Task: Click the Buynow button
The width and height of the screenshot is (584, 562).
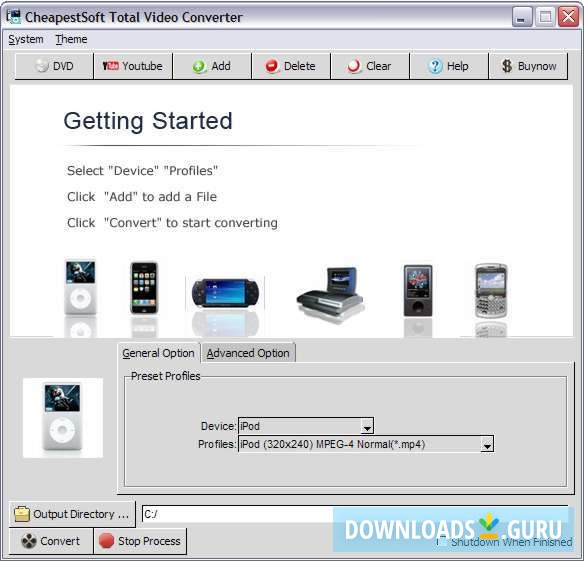Action: pyautogui.click(x=528, y=66)
